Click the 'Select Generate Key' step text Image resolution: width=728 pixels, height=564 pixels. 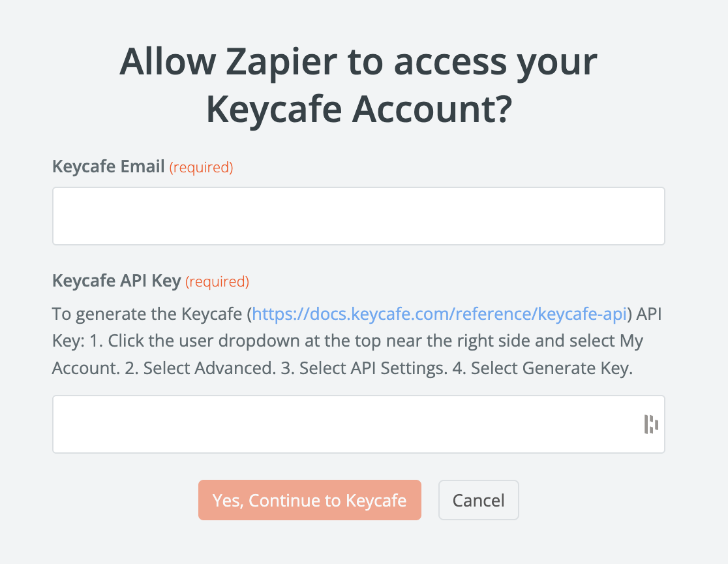point(552,368)
